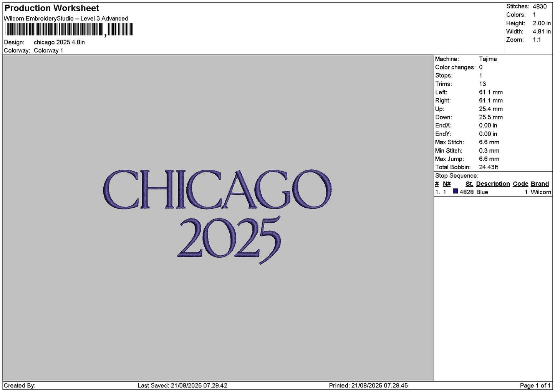Screen dimensions: 555x392
Task: Click the Down value 25.5 mm
Action: [x=491, y=117]
